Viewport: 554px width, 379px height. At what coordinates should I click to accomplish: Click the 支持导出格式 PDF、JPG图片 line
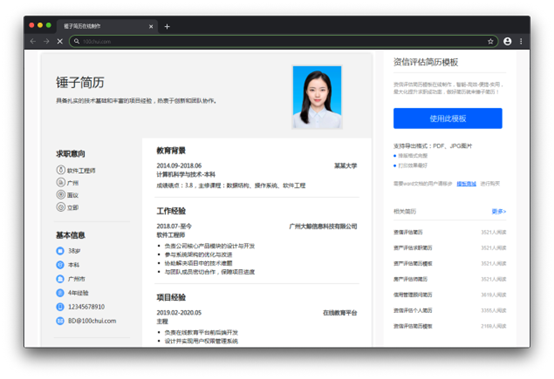[432, 146]
